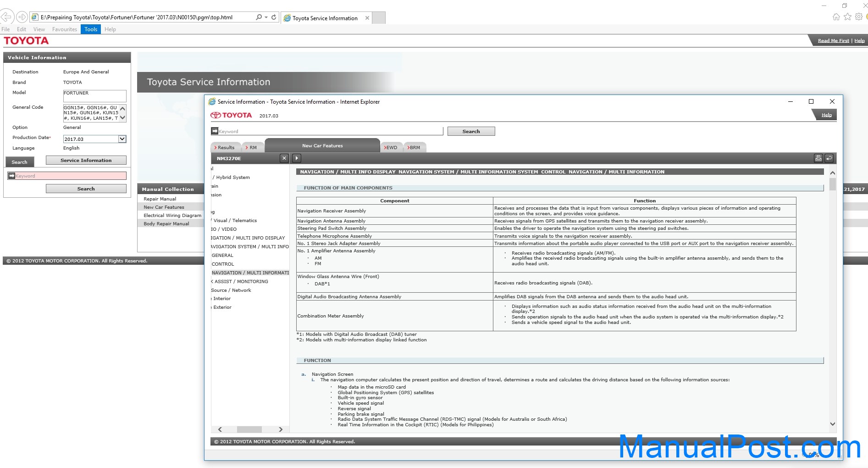Click the tree panel horizontal scrollbar thumb
This screenshot has height=468, width=868.
(x=249, y=429)
